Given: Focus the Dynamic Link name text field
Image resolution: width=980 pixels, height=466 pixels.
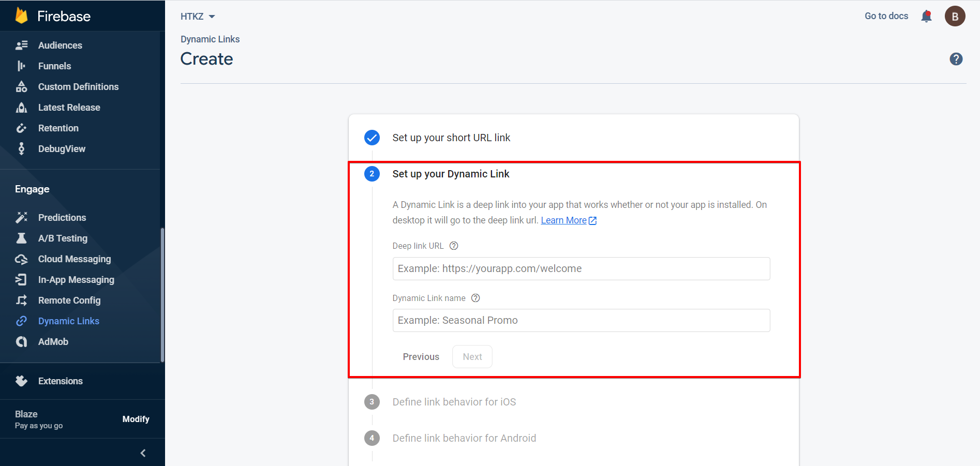Looking at the screenshot, I should (x=581, y=321).
